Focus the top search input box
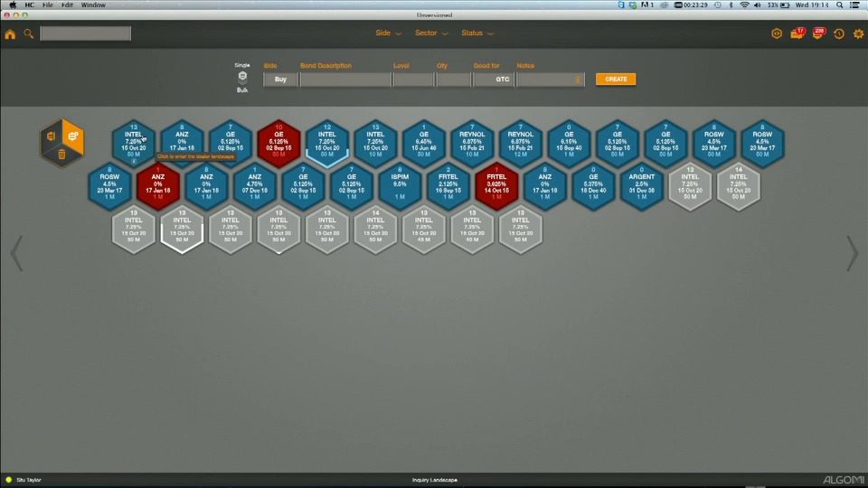The width and height of the screenshot is (868, 488). [x=85, y=33]
